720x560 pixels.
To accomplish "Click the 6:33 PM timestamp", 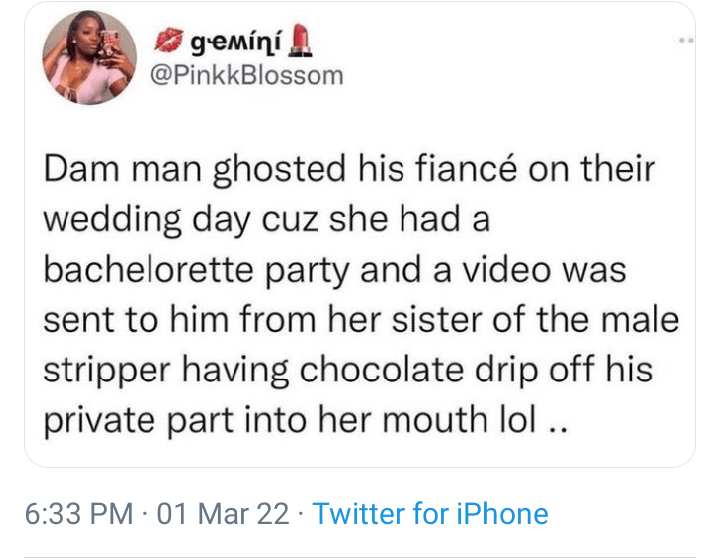I will pyautogui.click(x=78, y=514).
